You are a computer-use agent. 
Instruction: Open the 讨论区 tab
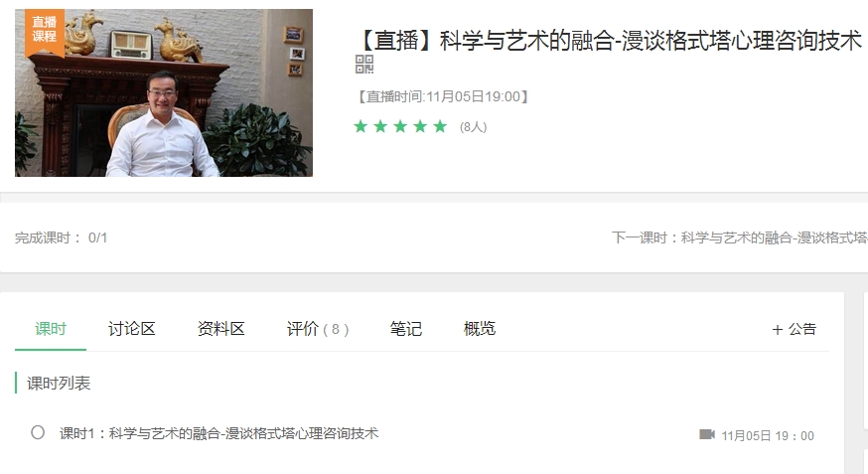tap(132, 329)
